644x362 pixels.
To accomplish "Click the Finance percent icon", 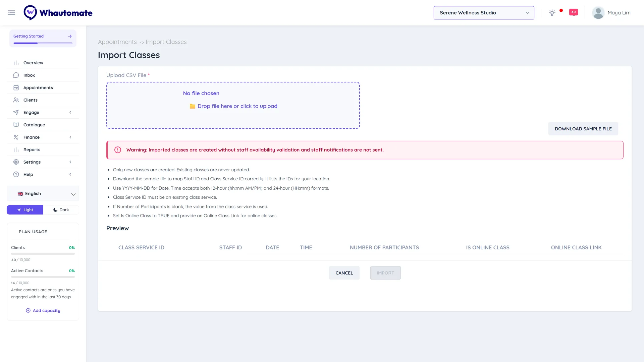I will 16,137.
